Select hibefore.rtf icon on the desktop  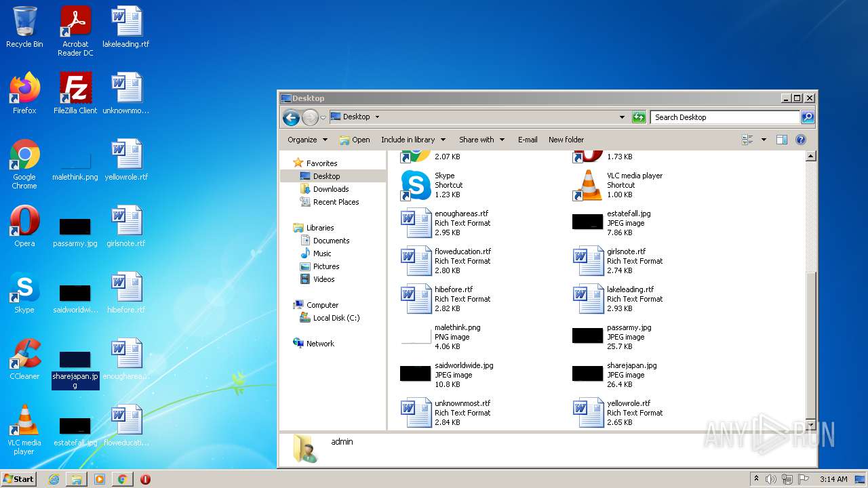(x=126, y=293)
